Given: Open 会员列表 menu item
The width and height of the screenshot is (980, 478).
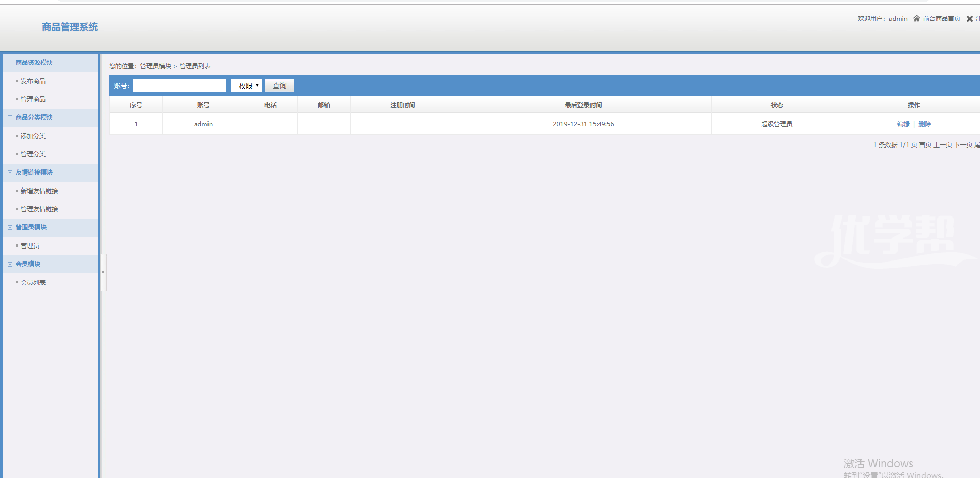Looking at the screenshot, I should [33, 283].
